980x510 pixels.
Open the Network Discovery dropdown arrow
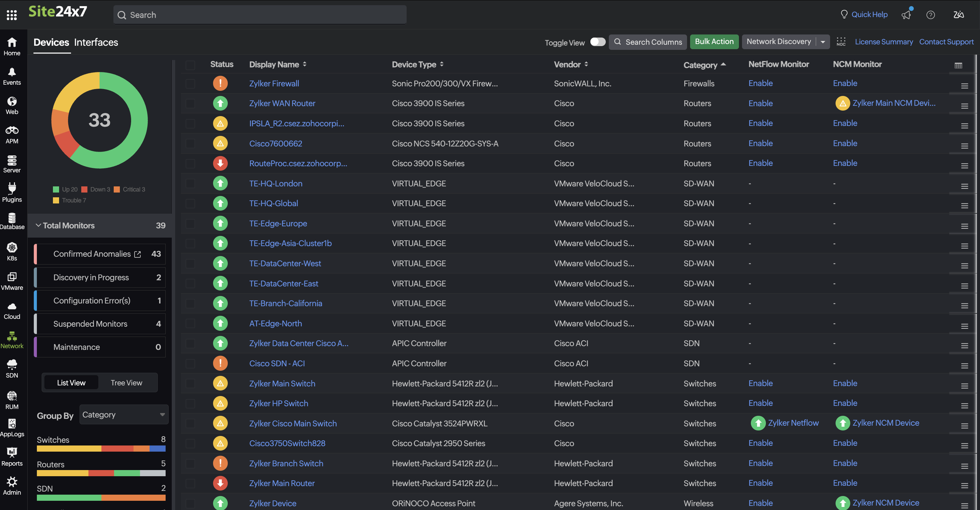tap(823, 42)
